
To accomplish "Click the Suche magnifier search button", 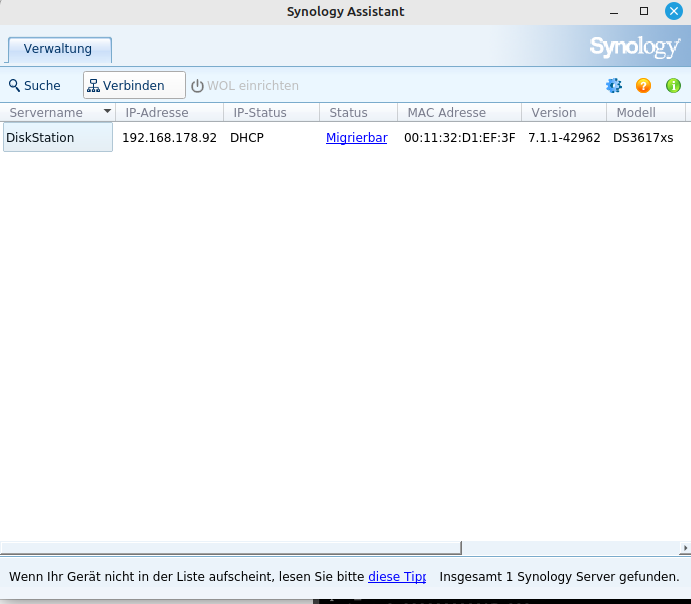I will pos(35,86).
